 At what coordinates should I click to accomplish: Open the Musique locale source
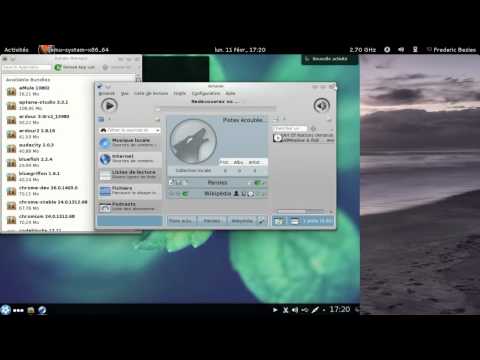coord(130,143)
